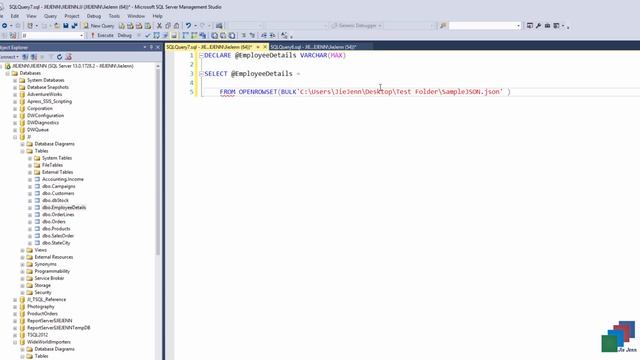Click the Parse checkmark icon

click(148, 36)
